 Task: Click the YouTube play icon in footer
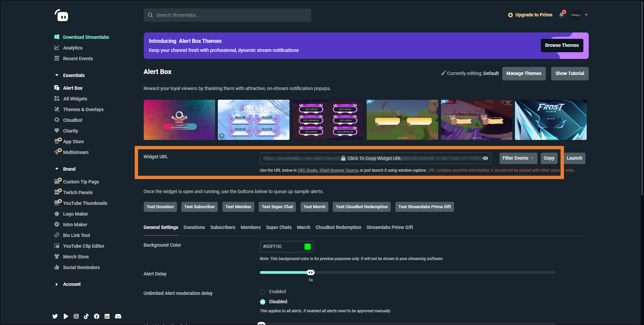[x=66, y=316]
